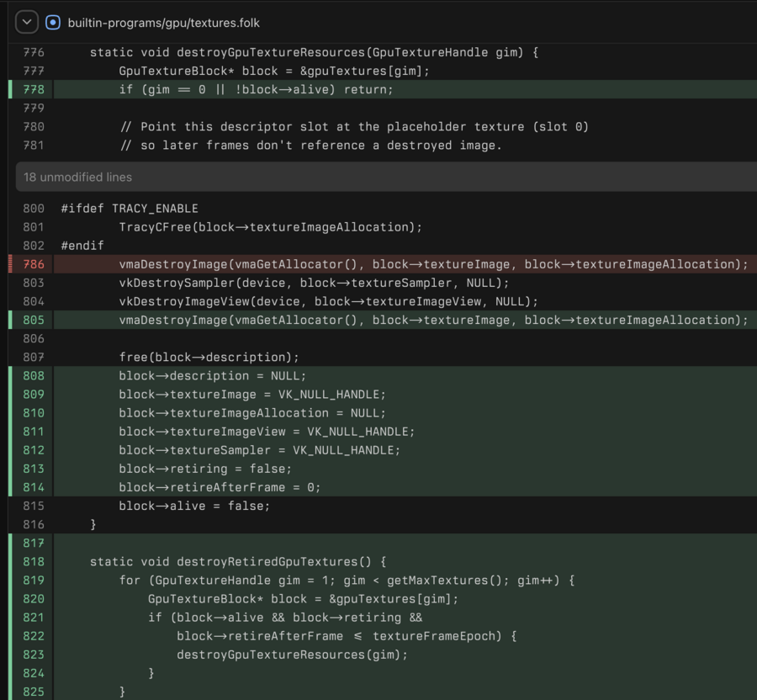Click the #ifdef TRACY_ENABLE line

(130, 208)
